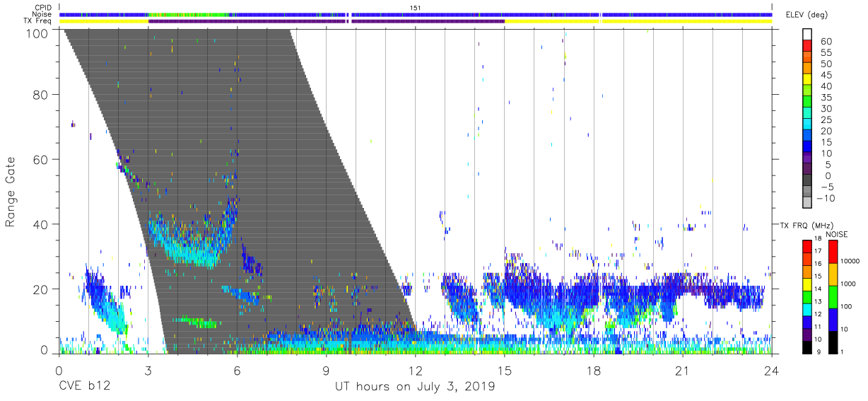Click the '60' tick label on Range Gate axis
Screen dimensions: 868x401
(x=41, y=159)
